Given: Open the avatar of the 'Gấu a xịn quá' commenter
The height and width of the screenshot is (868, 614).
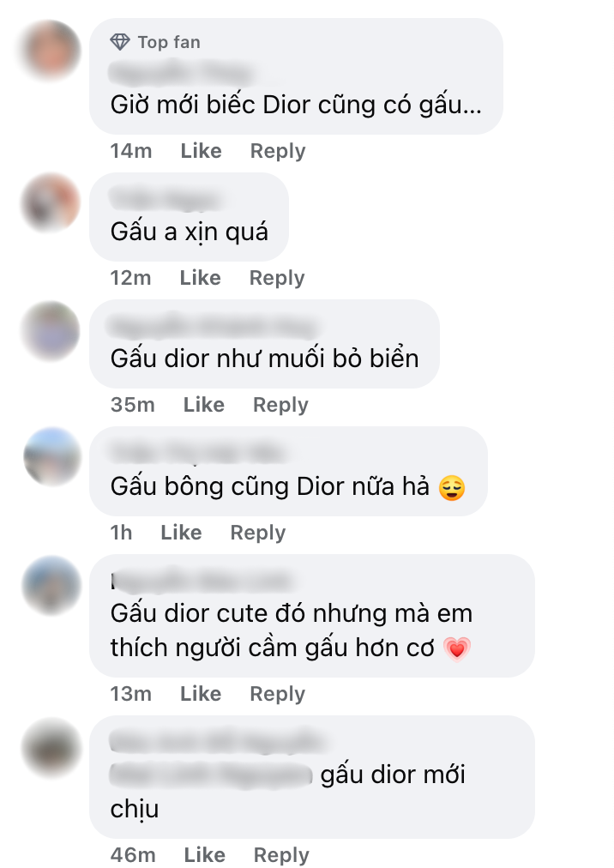Looking at the screenshot, I should (47, 205).
